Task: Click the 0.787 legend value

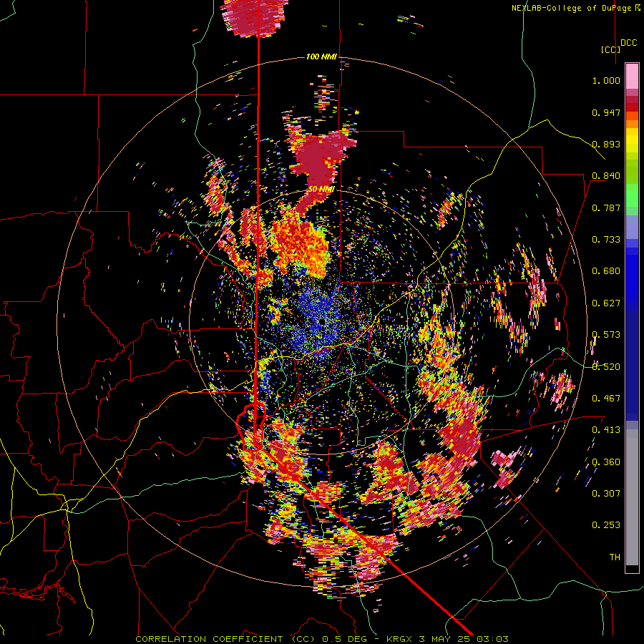Action: [x=606, y=208]
